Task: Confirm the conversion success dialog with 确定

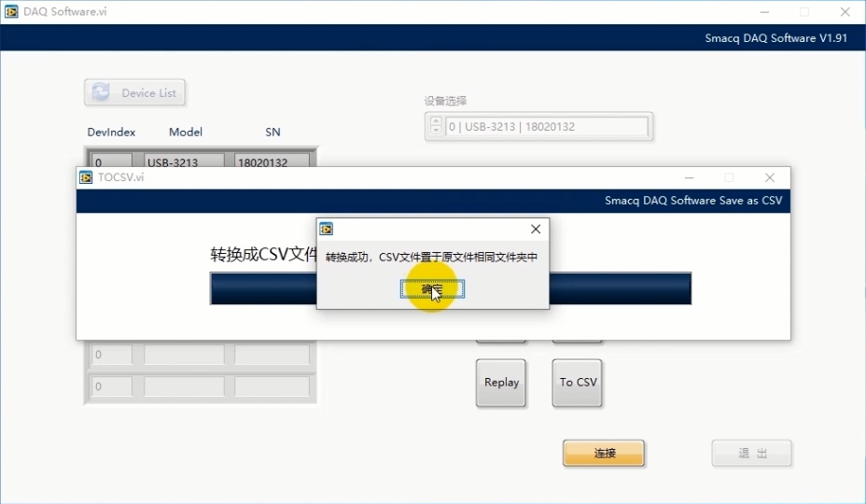Action: pos(432,288)
